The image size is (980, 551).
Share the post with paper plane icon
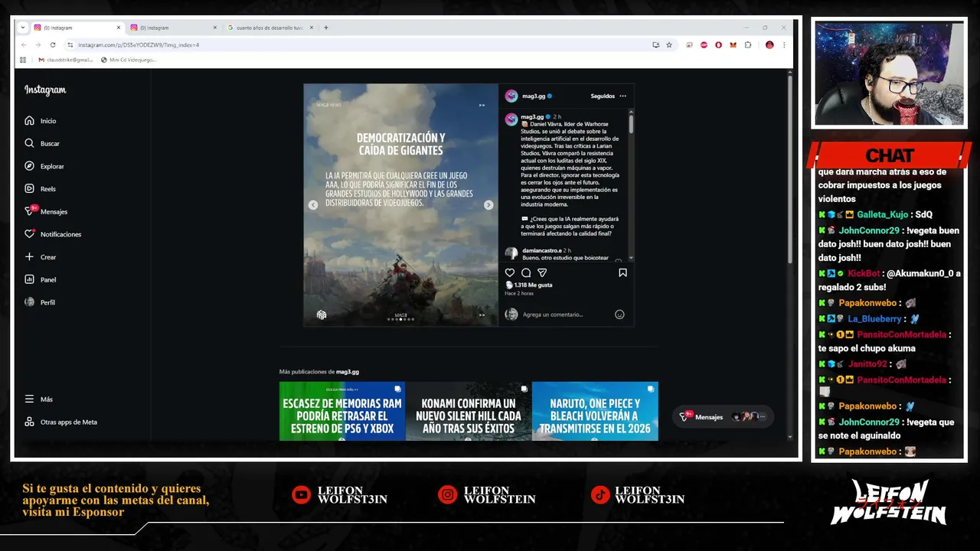tap(542, 272)
